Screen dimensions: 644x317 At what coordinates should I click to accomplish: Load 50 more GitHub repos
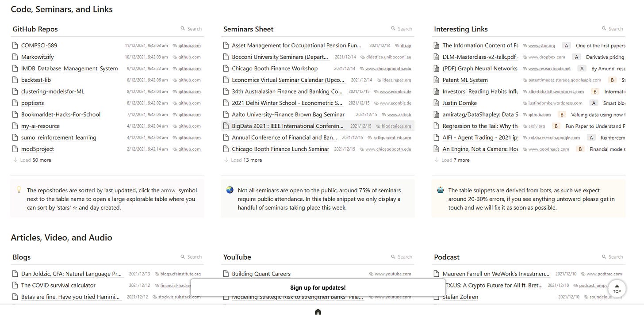(32, 160)
